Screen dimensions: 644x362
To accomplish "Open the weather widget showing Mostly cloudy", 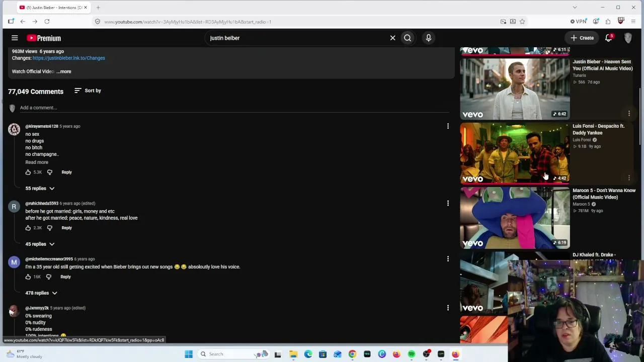I will coord(24,354).
